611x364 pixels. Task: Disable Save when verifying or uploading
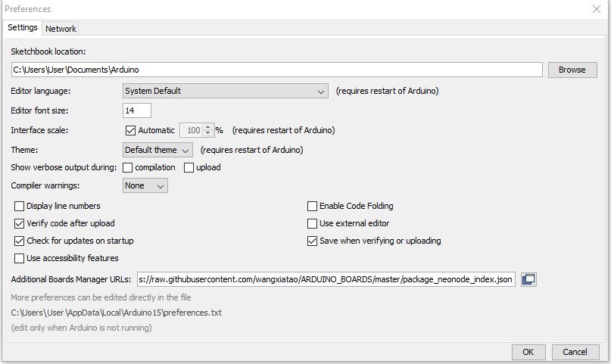[312, 241]
